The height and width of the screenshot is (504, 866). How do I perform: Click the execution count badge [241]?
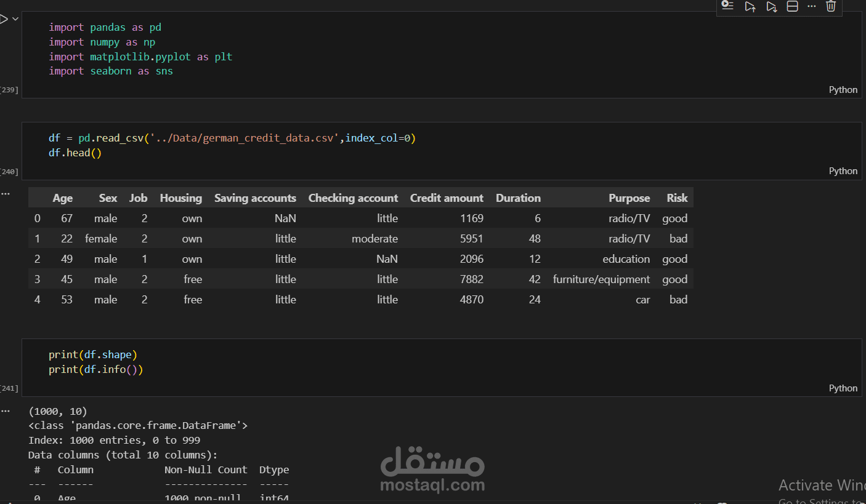(9, 388)
